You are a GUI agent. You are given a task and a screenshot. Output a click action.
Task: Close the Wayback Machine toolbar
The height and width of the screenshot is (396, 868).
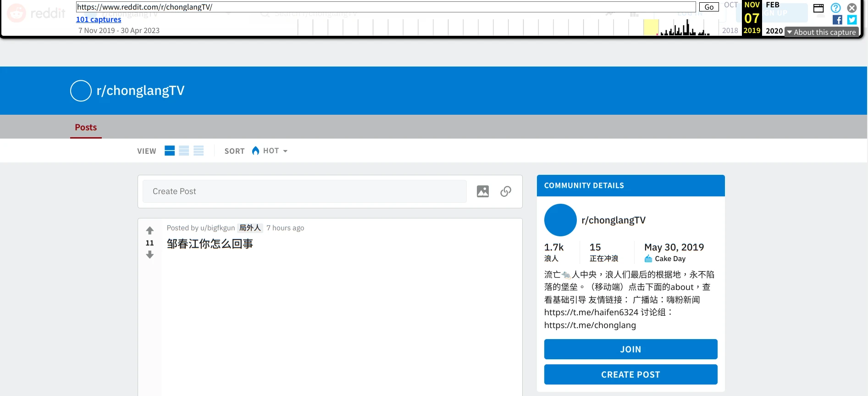tap(852, 8)
